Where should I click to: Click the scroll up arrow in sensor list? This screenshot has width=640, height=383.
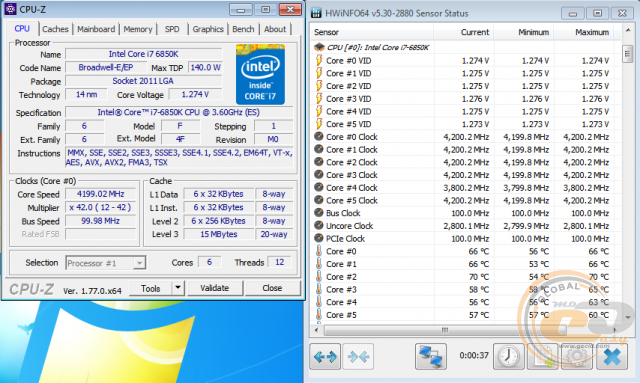[627, 31]
